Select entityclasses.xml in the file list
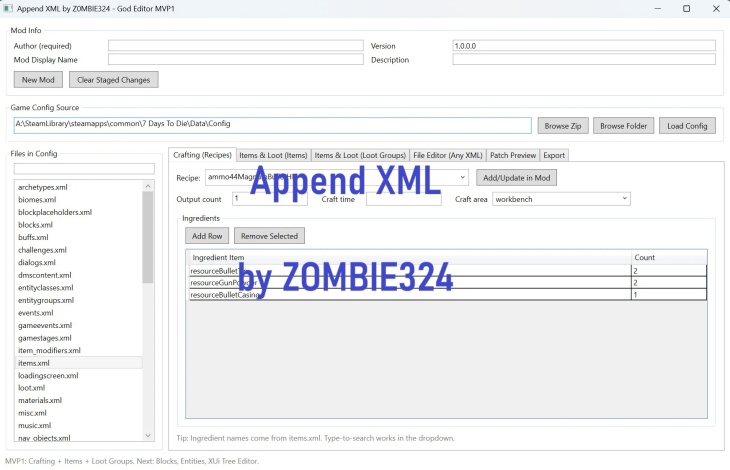This screenshot has height=470, width=730. coord(78,288)
